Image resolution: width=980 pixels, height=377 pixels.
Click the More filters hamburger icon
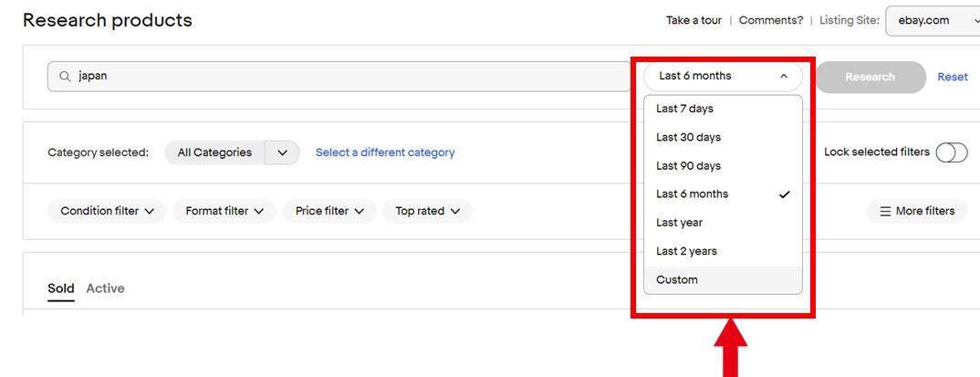coord(884,211)
